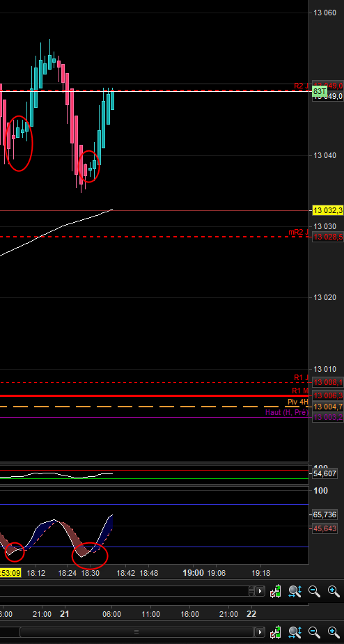
Task: Click right scroll arrow of upper horizontal scrollbar
Action: (x=260, y=591)
